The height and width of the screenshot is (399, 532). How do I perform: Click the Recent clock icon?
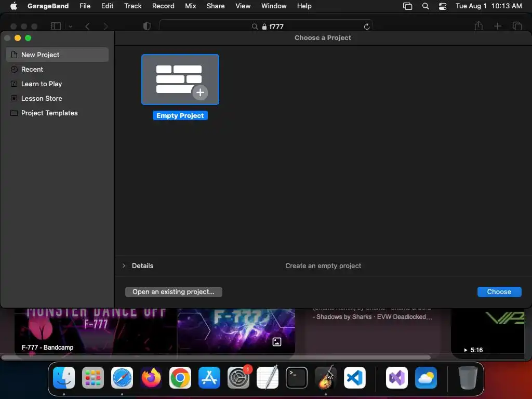click(14, 69)
